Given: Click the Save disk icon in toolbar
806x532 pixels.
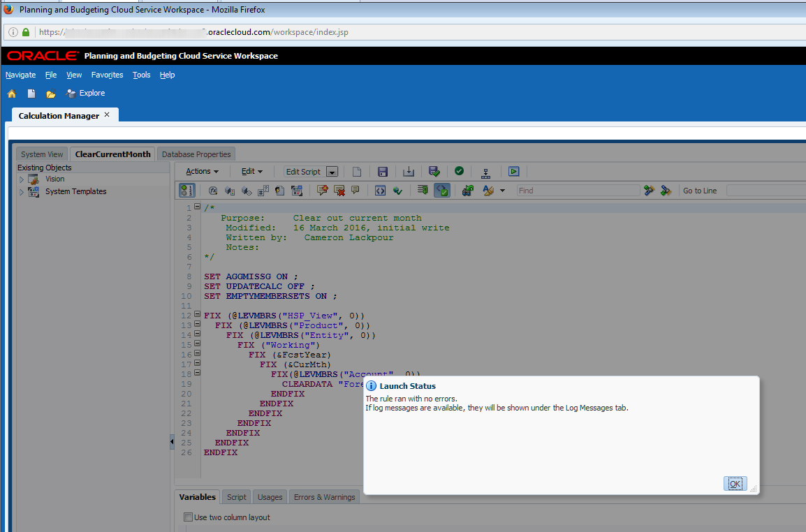Looking at the screenshot, I should [382, 172].
